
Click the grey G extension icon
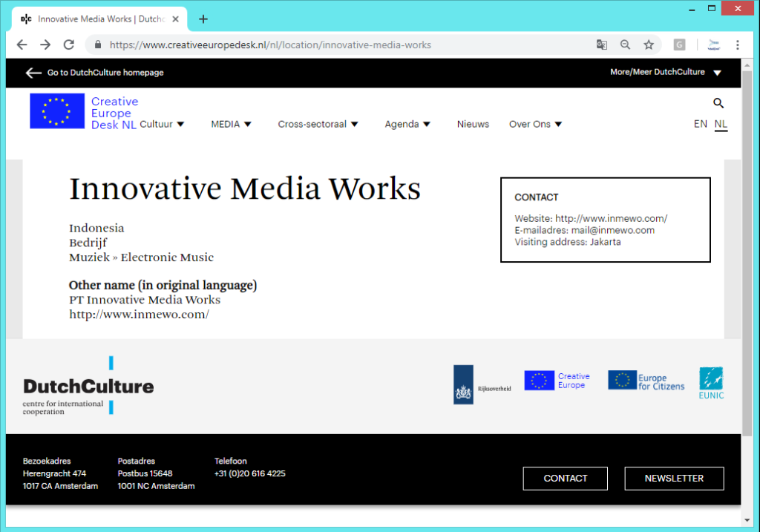click(680, 45)
